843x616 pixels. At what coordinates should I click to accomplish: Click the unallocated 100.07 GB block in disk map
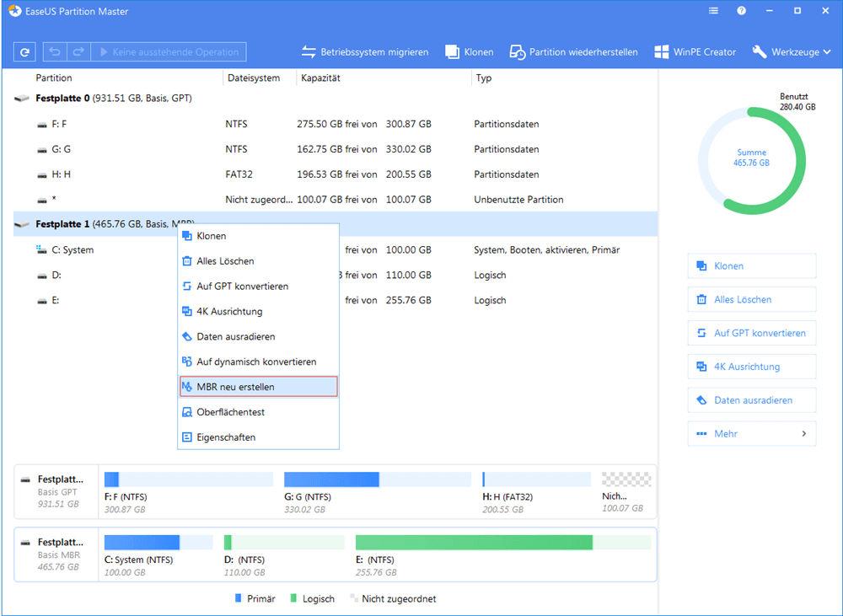click(x=626, y=479)
